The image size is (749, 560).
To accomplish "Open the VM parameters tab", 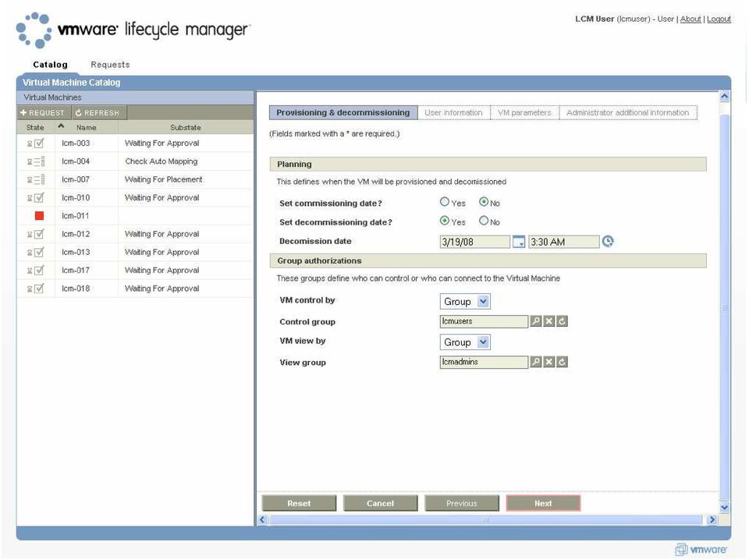I will click(x=524, y=112).
